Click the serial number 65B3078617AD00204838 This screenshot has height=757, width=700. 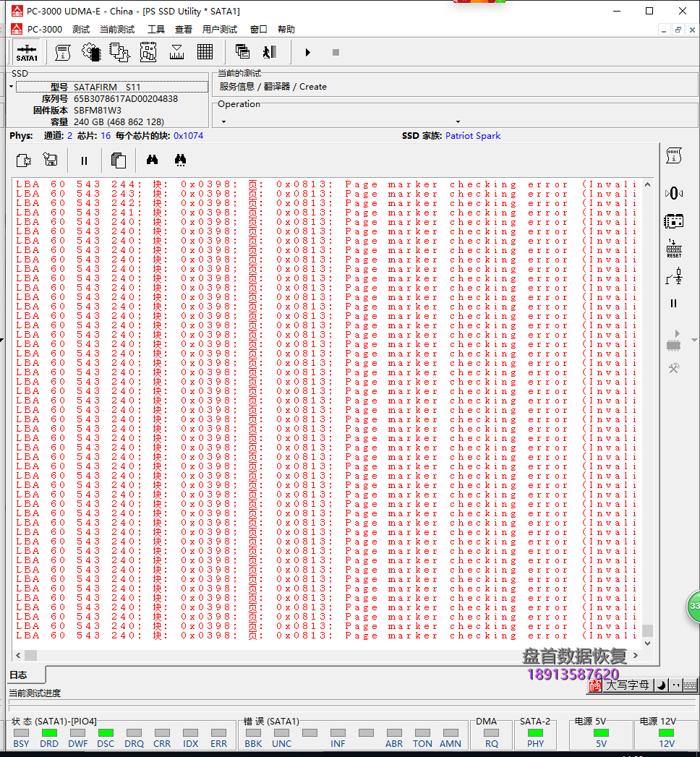(126, 98)
